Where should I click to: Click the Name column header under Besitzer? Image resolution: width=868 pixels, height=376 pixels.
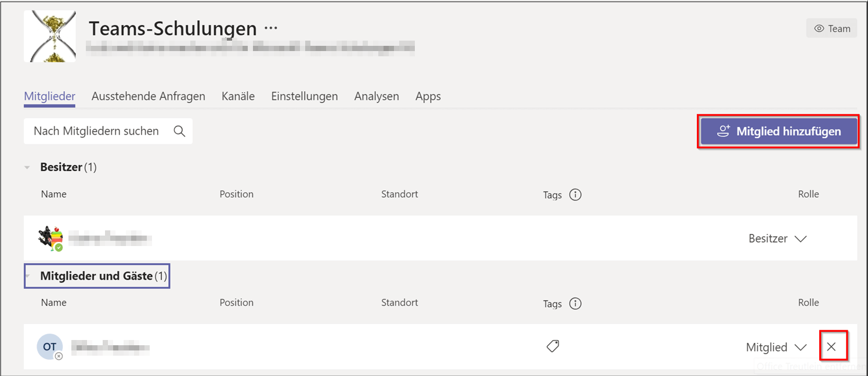(x=54, y=194)
